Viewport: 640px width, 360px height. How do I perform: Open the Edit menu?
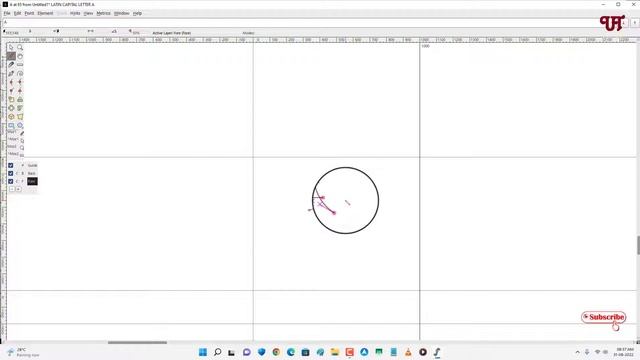click(18, 13)
